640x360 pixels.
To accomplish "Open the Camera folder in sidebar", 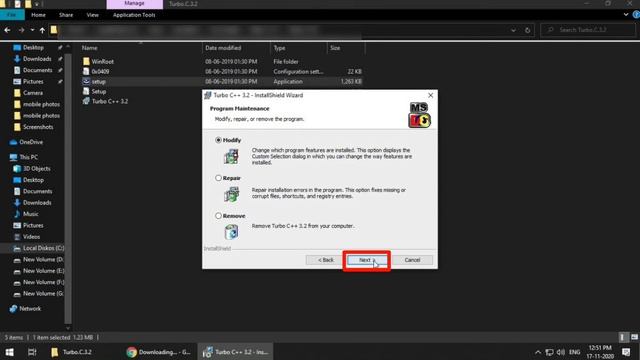I will point(33,93).
